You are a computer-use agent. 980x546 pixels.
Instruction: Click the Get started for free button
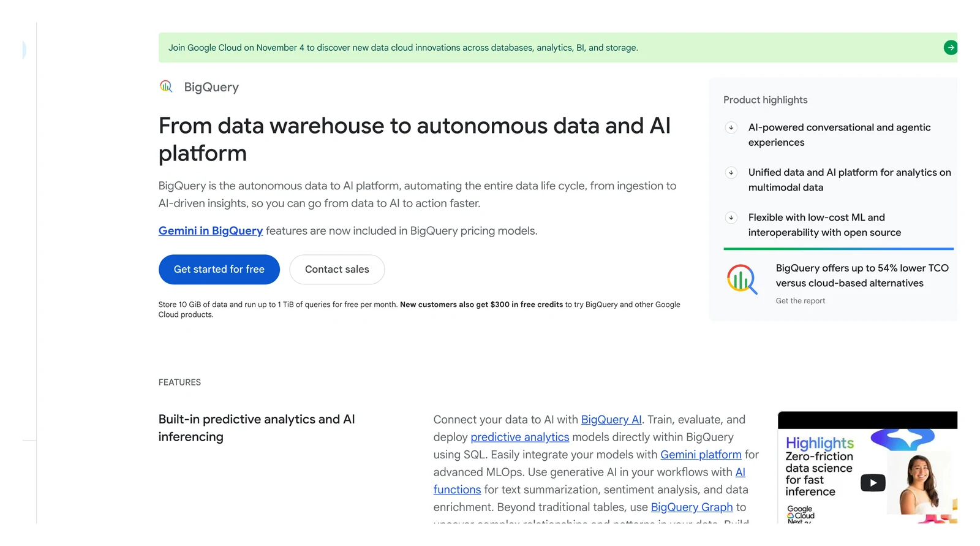click(x=219, y=270)
